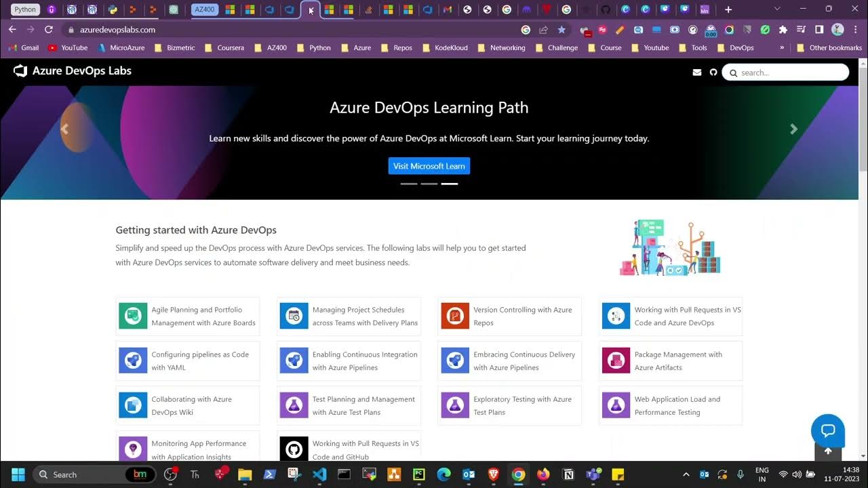Open Firefox from taskbar
The width and height of the screenshot is (868, 488).
543,474
